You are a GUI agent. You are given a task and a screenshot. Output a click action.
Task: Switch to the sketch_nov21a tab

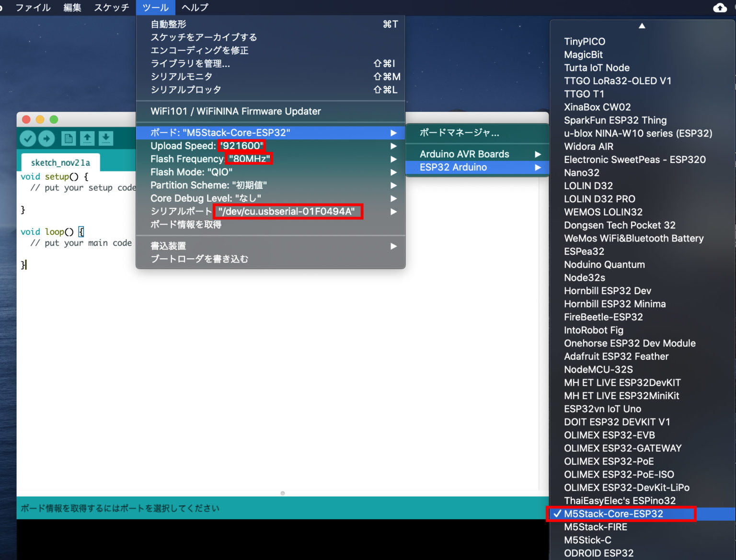coord(60,162)
